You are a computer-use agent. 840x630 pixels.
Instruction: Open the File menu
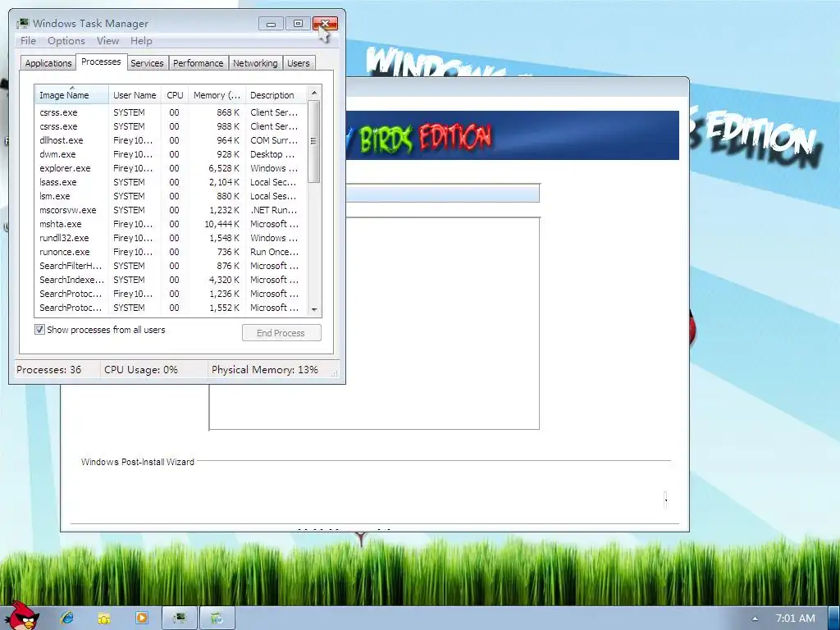tap(28, 41)
